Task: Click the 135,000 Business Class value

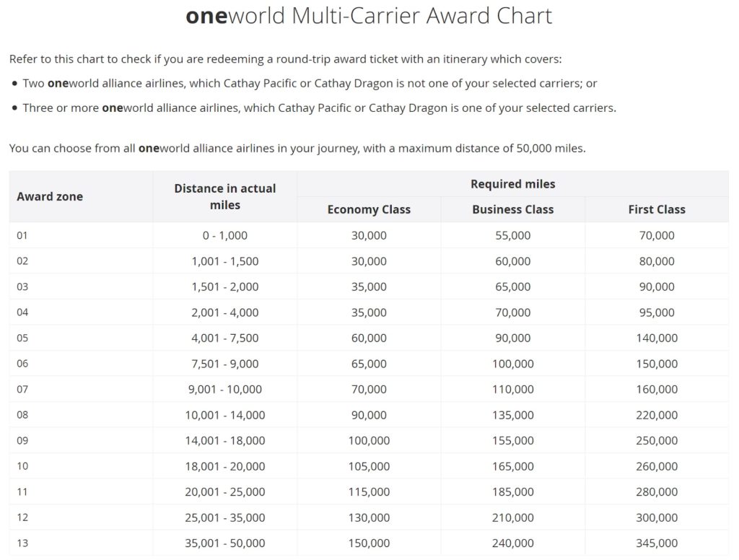Action: tap(513, 415)
